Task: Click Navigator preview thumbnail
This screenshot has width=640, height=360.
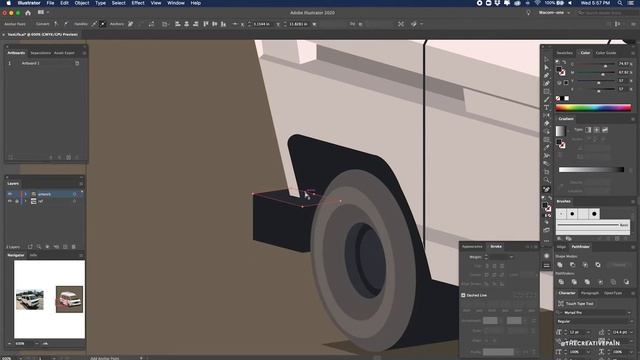Action: pyautogui.click(x=49, y=300)
